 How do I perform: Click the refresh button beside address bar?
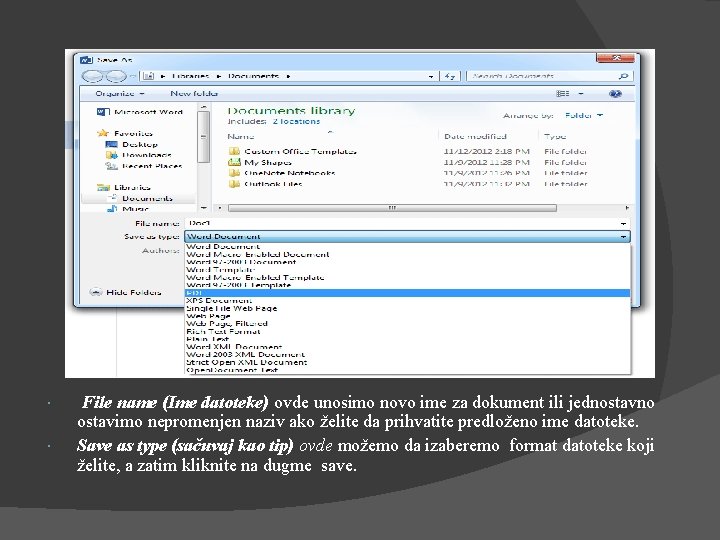(x=449, y=76)
